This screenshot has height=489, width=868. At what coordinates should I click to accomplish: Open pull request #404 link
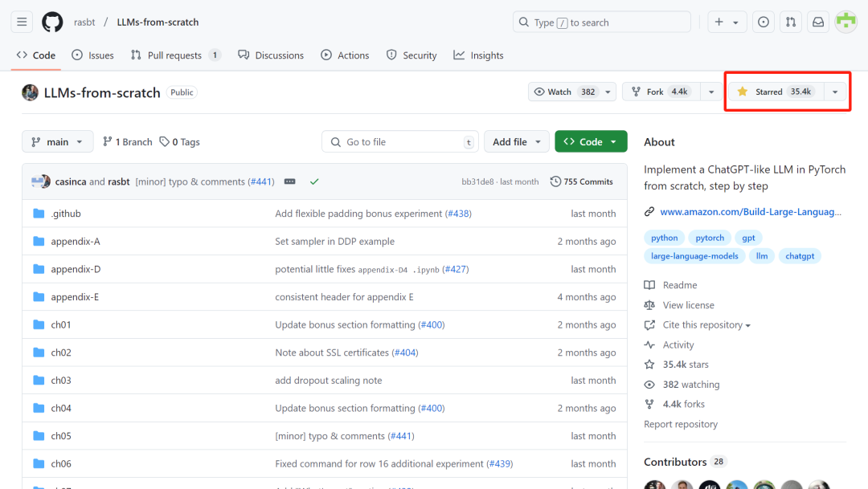tap(405, 352)
